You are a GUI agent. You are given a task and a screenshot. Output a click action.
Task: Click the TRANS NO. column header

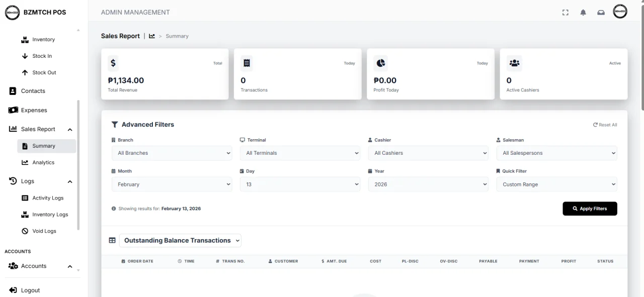tap(230, 261)
